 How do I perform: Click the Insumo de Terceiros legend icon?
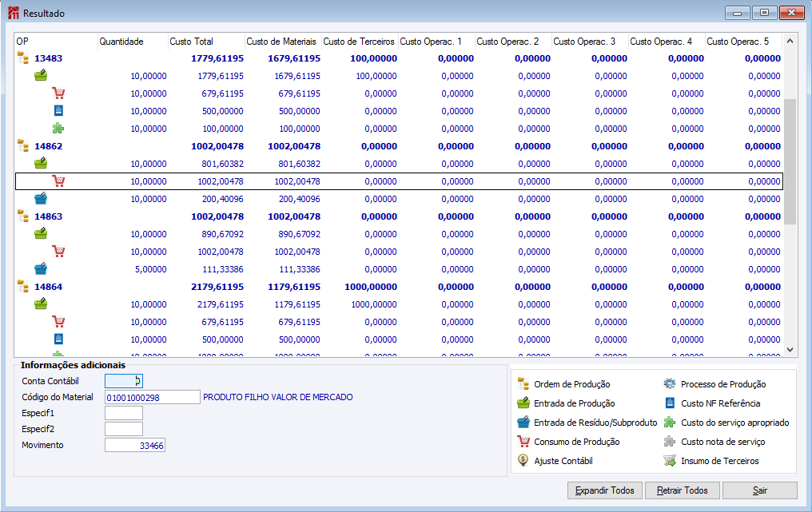[670, 461]
